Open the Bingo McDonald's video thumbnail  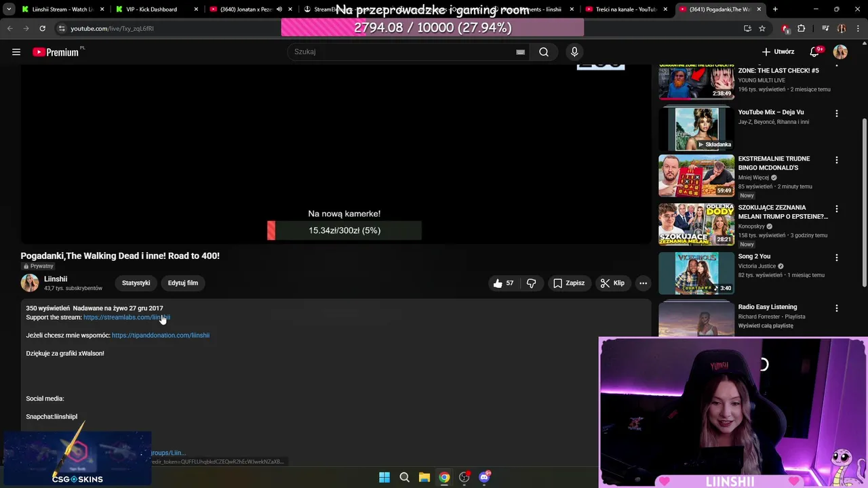(696, 176)
